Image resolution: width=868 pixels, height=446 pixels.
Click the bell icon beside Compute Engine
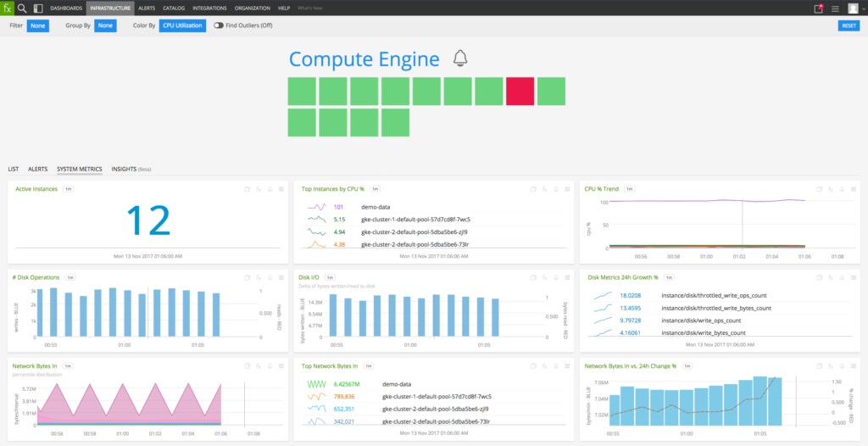click(460, 59)
